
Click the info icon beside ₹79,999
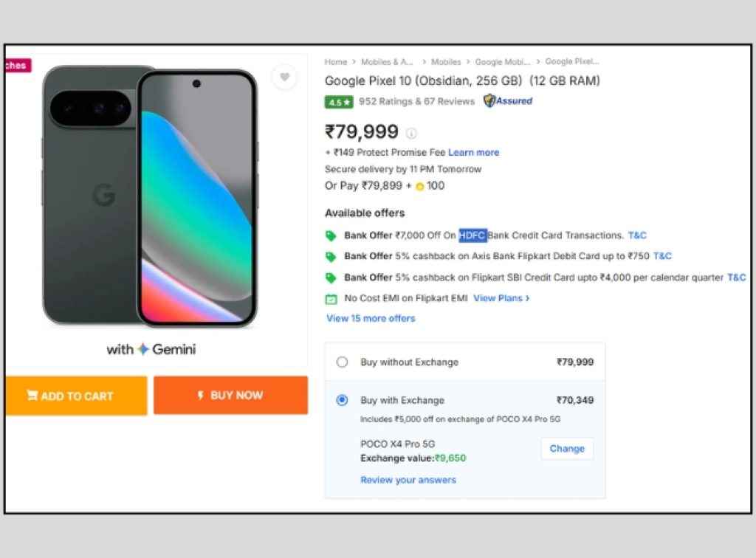click(411, 133)
